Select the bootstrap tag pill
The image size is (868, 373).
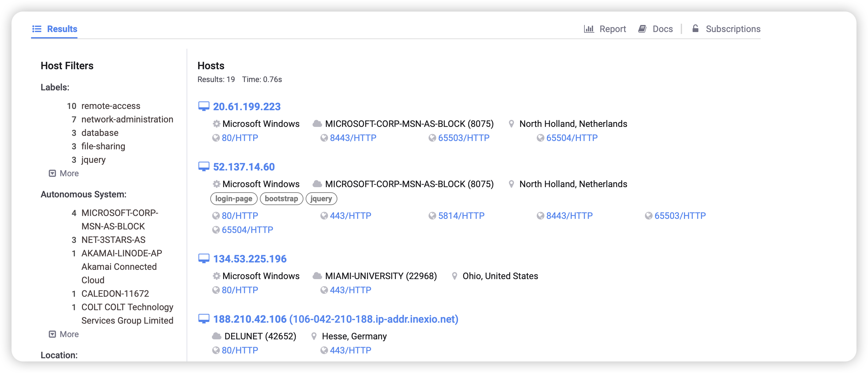281,199
